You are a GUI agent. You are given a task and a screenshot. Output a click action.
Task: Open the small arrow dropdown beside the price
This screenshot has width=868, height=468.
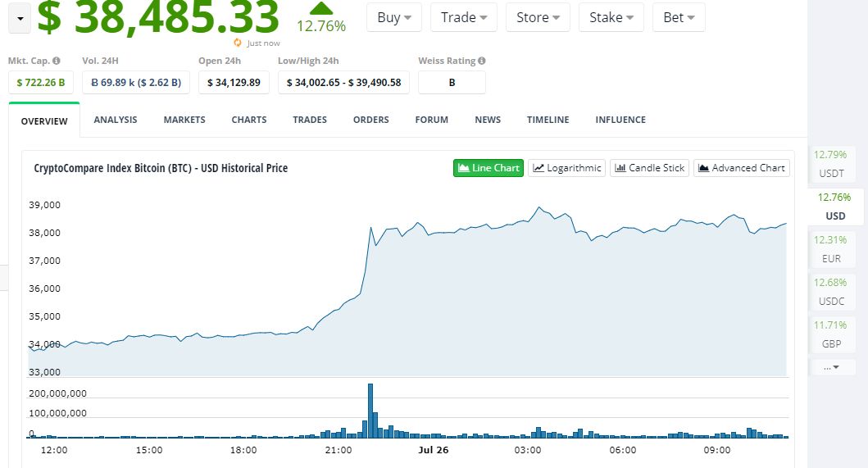[x=20, y=18]
